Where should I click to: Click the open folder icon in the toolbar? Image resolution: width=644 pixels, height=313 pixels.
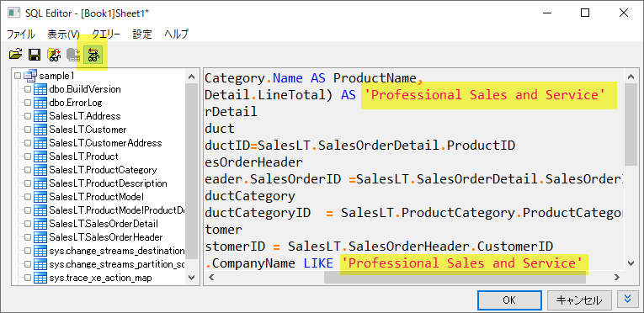[15, 54]
